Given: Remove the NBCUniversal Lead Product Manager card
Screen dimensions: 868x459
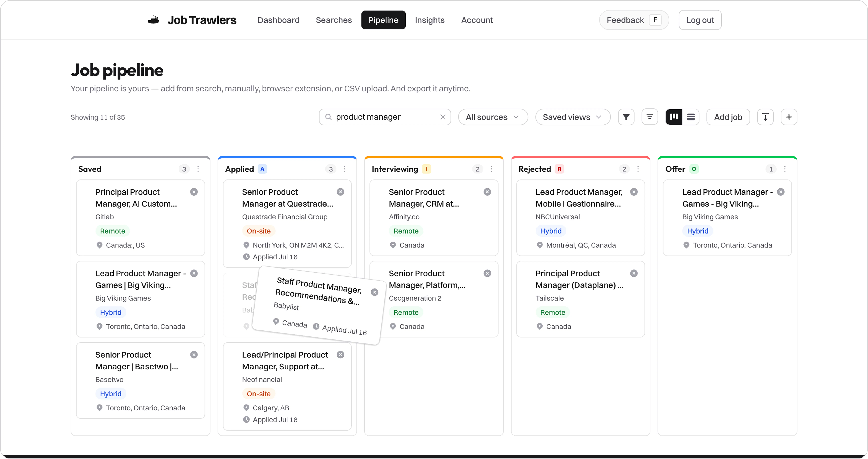Looking at the screenshot, I should (634, 192).
